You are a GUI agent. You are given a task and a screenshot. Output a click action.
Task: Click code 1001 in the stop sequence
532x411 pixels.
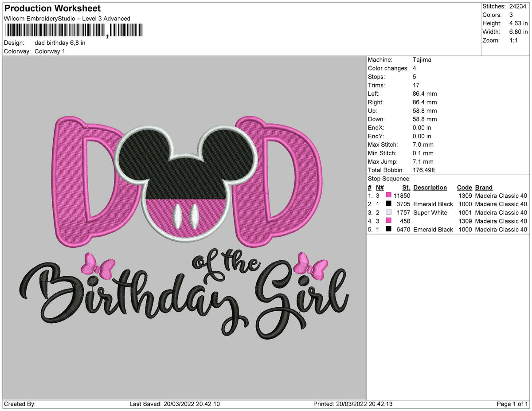(465, 212)
